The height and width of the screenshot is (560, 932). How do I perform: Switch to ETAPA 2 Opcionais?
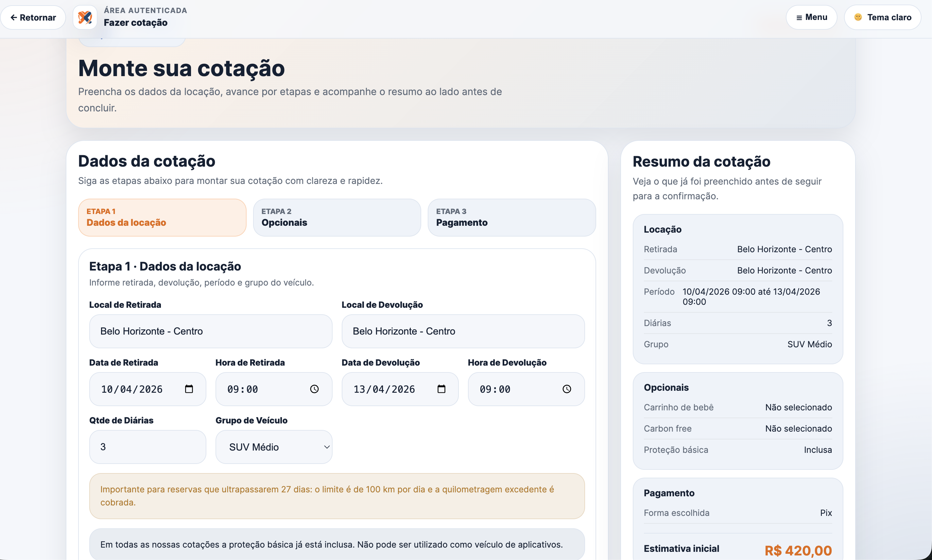(x=337, y=217)
